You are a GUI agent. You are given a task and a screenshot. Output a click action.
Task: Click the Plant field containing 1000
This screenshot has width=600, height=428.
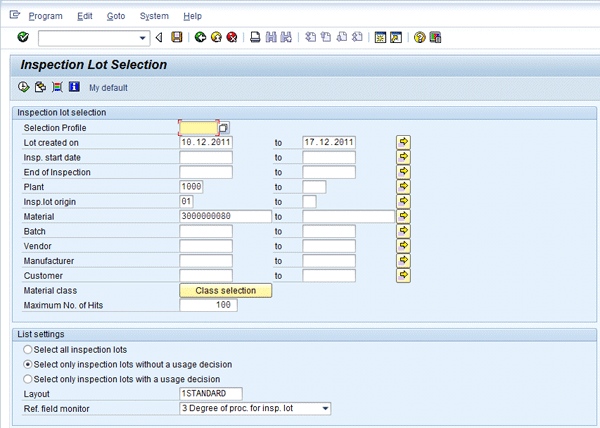[x=191, y=187]
